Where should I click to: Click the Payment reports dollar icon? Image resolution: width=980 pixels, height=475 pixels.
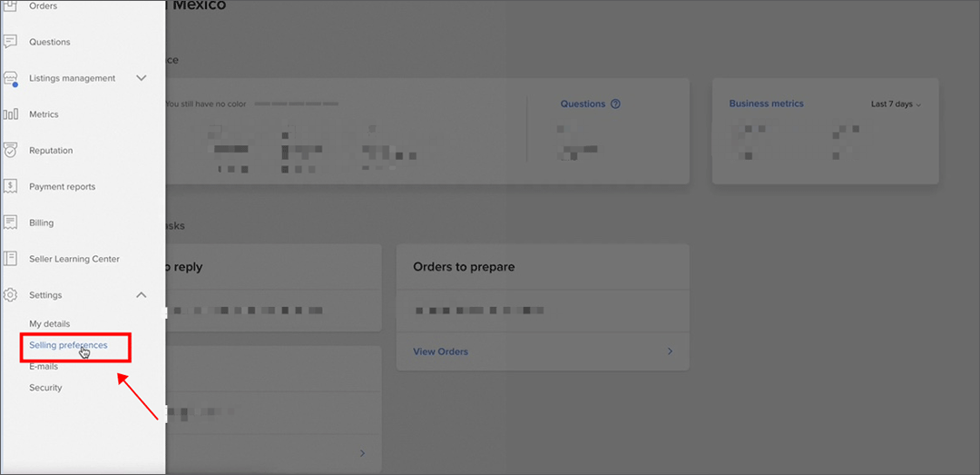click(x=11, y=186)
